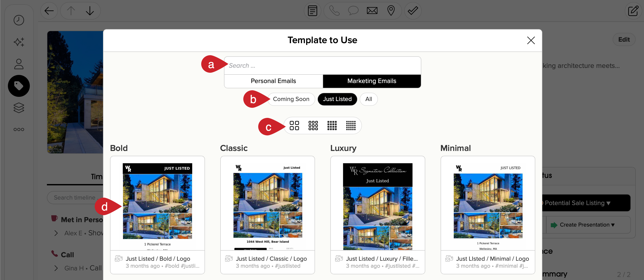Click the property photo in background page
The image size is (644, 280).
75,92
